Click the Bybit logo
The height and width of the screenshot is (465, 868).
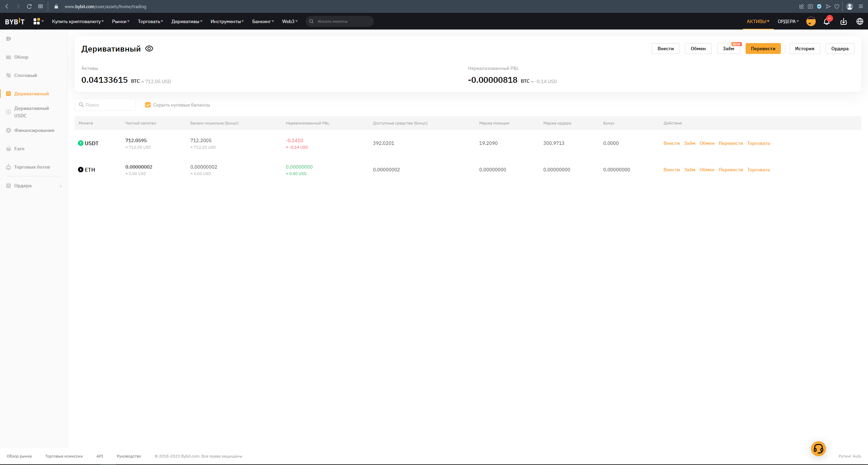pyautogui.click(x=15, y=21)
